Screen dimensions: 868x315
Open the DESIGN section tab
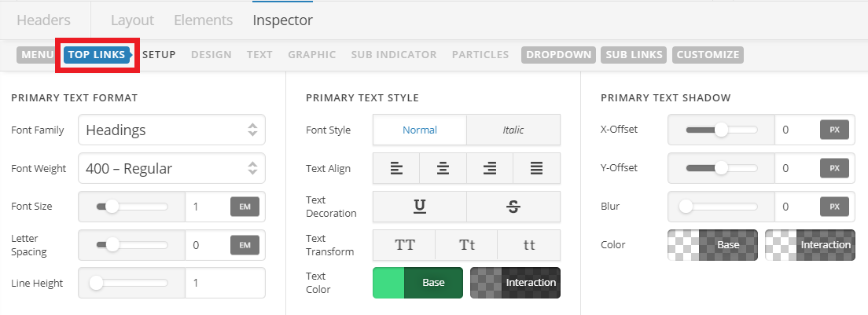pyautogui.click(x=211, y=55)
